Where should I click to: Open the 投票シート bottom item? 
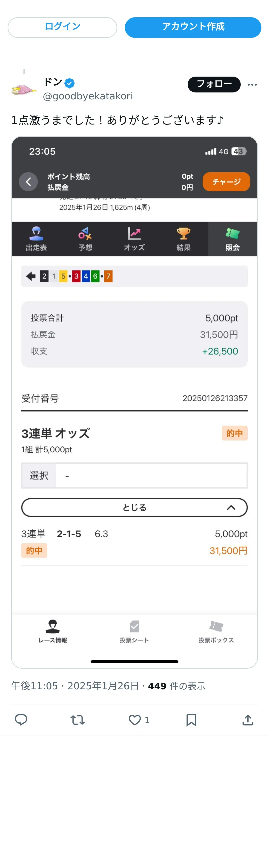pos(134,631)
